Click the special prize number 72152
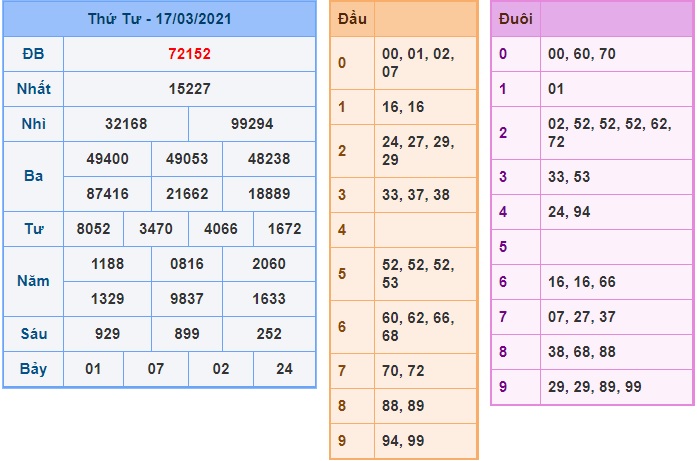 pyautogui.click(x=189, y=54)
